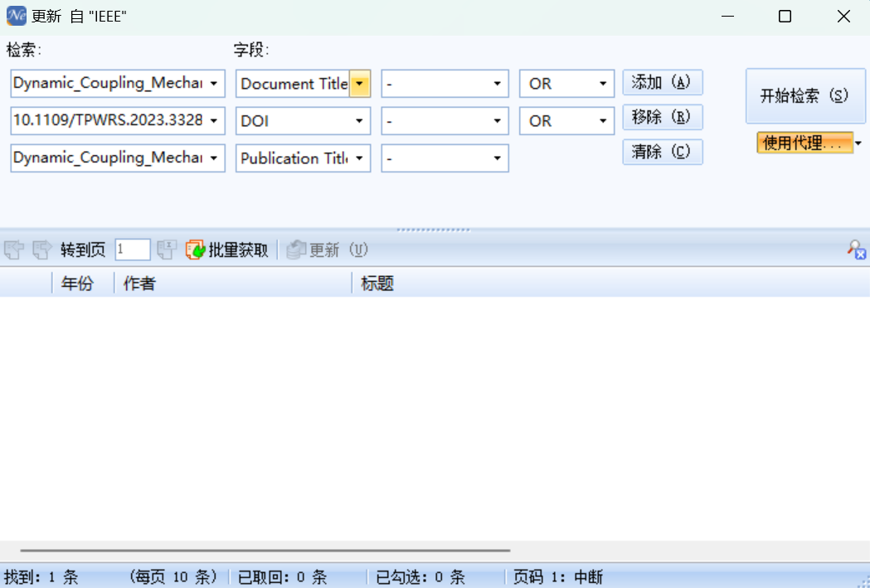Viewport: 870px width, 588px height.
Task: Click the horizontal scrollbar in results list
Action: pos(265,551)
